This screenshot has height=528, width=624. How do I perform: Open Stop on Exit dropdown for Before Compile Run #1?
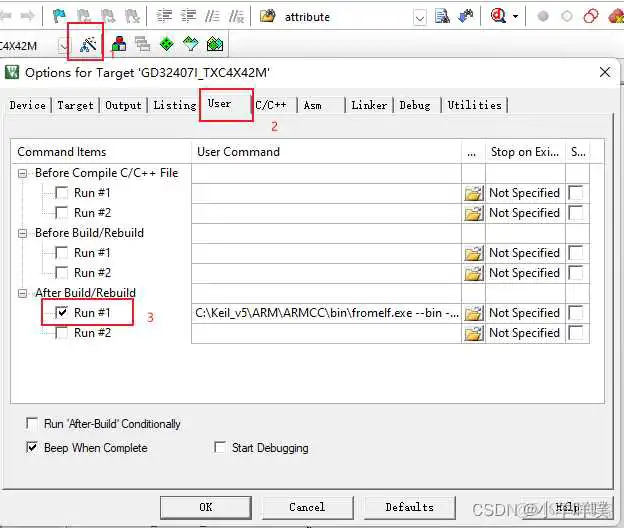point(525,193)
